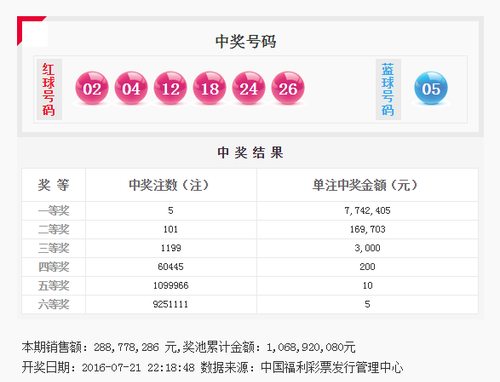This screenshot has width=500, height=382.
Task: Click the 六等奖 winner count 9251111
Action: point(170,304)
